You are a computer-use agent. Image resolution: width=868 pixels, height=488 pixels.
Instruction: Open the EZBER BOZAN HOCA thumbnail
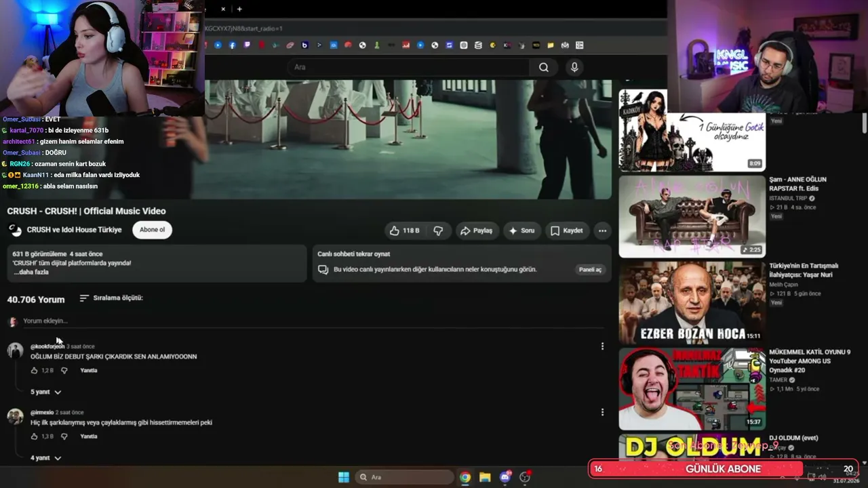pos(692,302)
